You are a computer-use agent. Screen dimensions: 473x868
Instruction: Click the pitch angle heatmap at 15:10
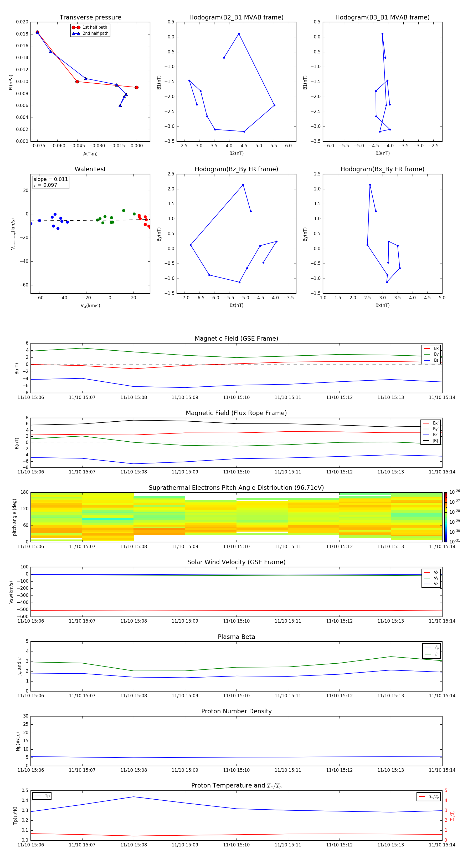(236, 517)
